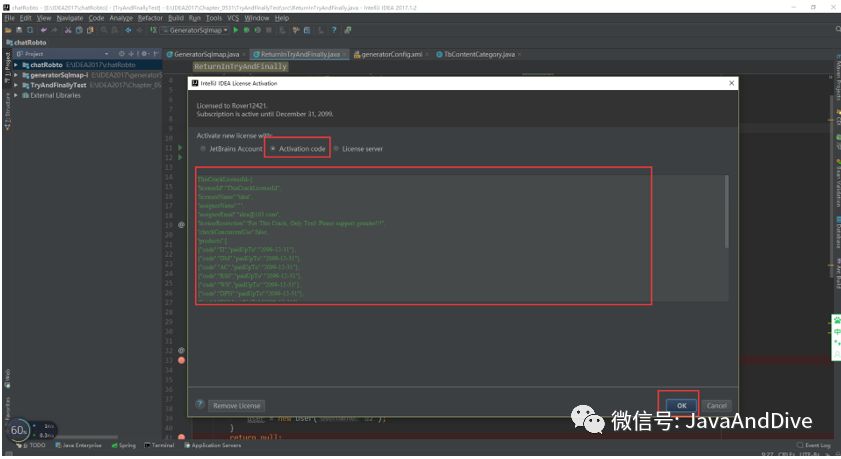
Task: Run with Coverage icon
Action: coord(257,30)
